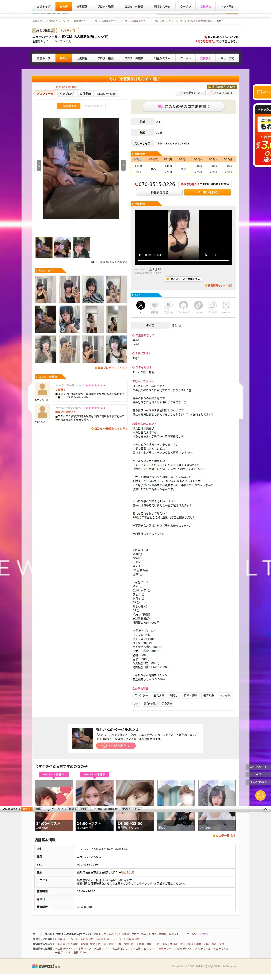Open the インスタ Instagram icon
Image resolution: width=271 pixels, height=980 pixels.
click(212, 305)
